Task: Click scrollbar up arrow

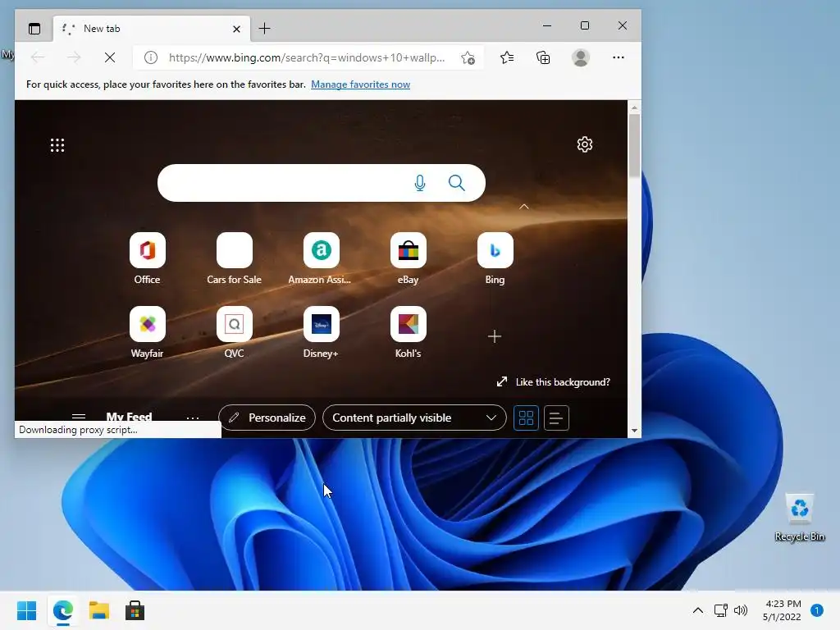Action: click(x=634, y=107)
